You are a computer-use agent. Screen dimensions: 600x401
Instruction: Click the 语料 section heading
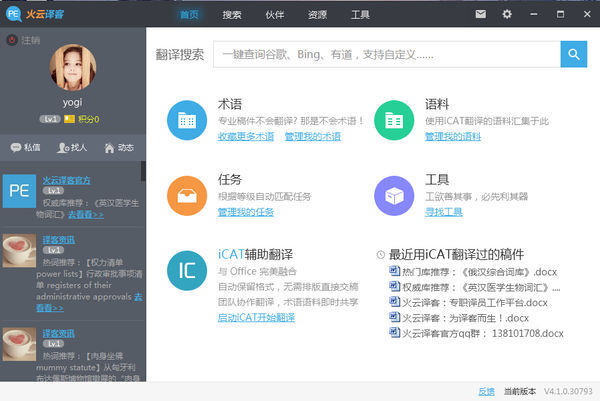[x=437, y=104]
